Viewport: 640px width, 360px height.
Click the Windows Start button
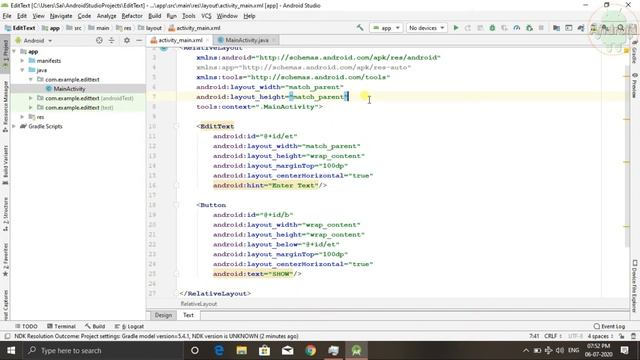(x=11, y=350)
